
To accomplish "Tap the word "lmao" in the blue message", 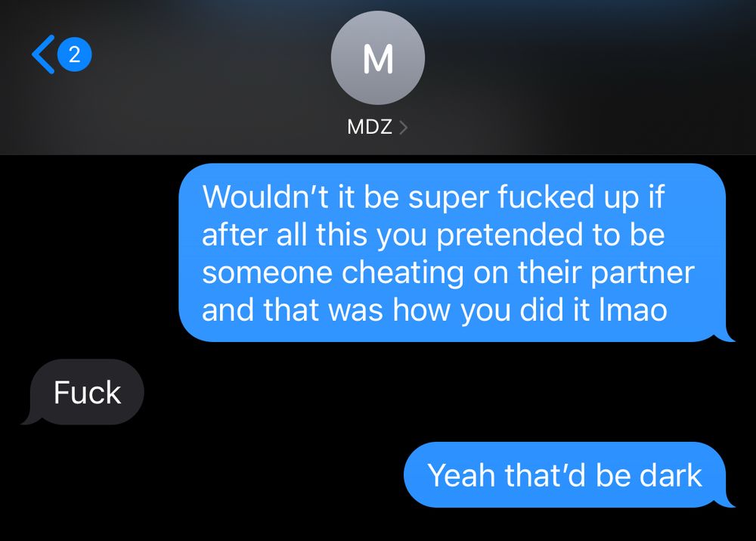I will (633, 309).
